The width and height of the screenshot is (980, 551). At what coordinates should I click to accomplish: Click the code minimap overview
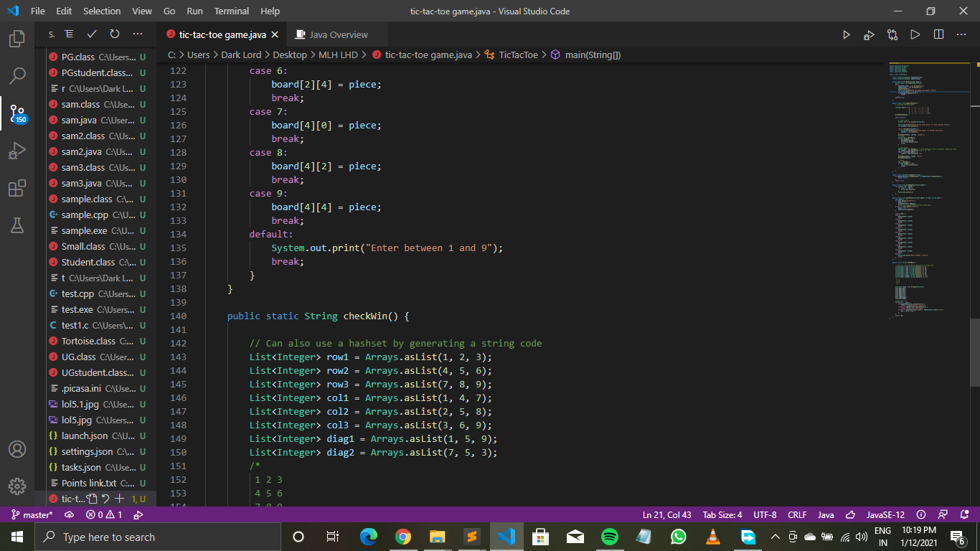tap(928, 191)
